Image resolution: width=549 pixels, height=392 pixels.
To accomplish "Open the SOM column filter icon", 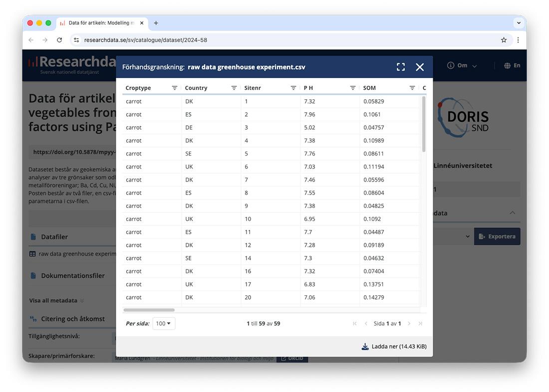I will point(412,87).
